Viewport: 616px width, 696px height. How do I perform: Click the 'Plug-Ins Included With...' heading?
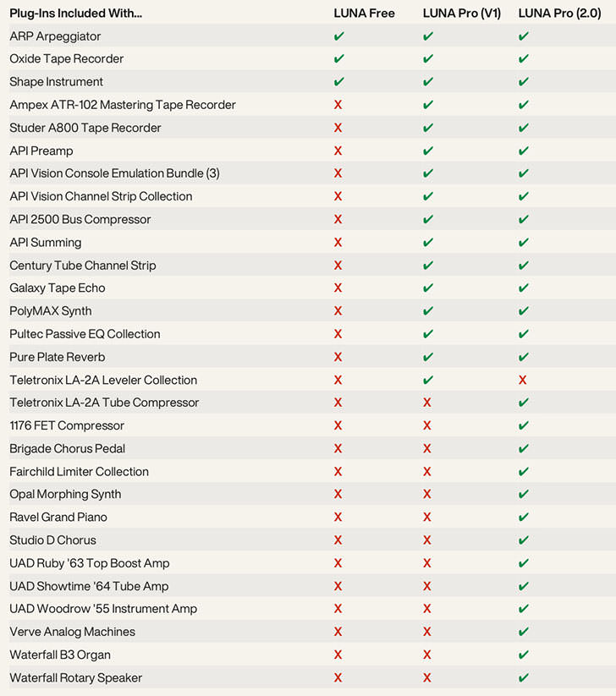[x=76, y=14]
